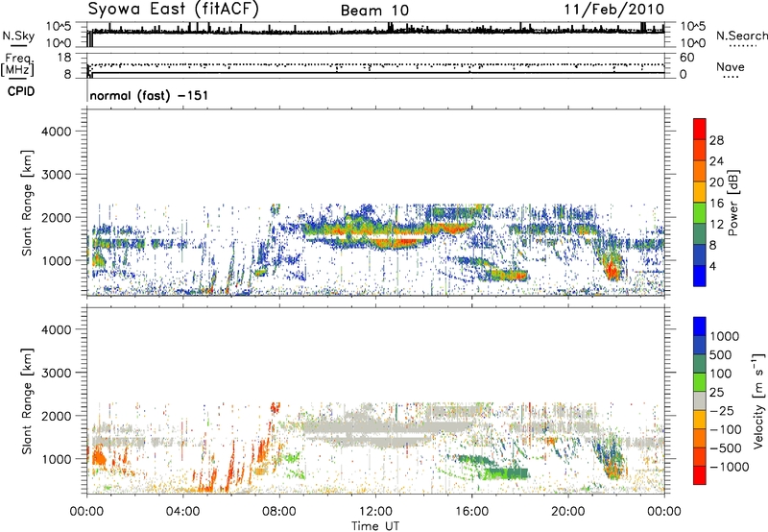Viewport: 768px width, 532px height.
Task: Click the 'CPID' label
Action: tap(21, 91)
